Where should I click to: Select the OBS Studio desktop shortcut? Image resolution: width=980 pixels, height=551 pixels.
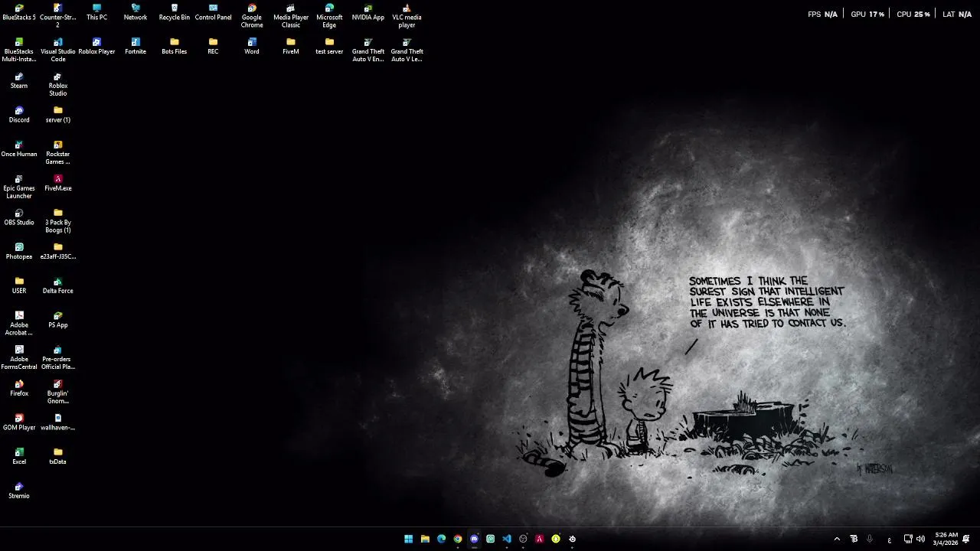point(19,217)
